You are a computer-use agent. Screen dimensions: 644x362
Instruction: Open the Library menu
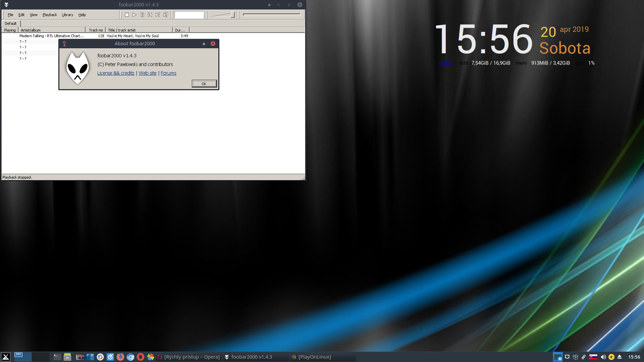click(x=67, y=15)
